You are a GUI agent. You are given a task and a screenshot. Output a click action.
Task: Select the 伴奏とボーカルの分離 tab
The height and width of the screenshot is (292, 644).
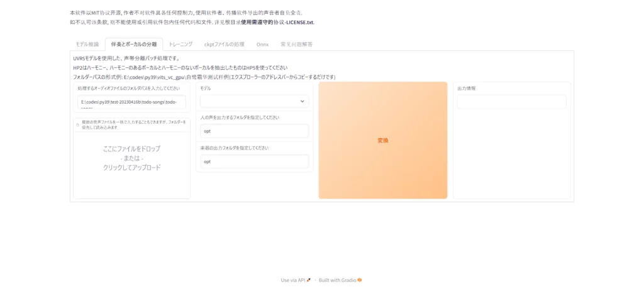point(134,44)
